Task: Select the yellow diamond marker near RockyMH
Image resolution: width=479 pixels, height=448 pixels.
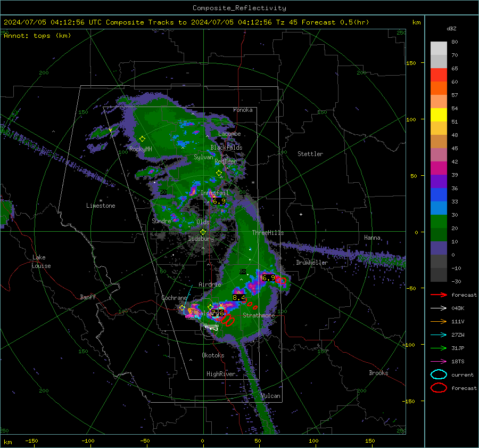Action: tap(142, 139)
